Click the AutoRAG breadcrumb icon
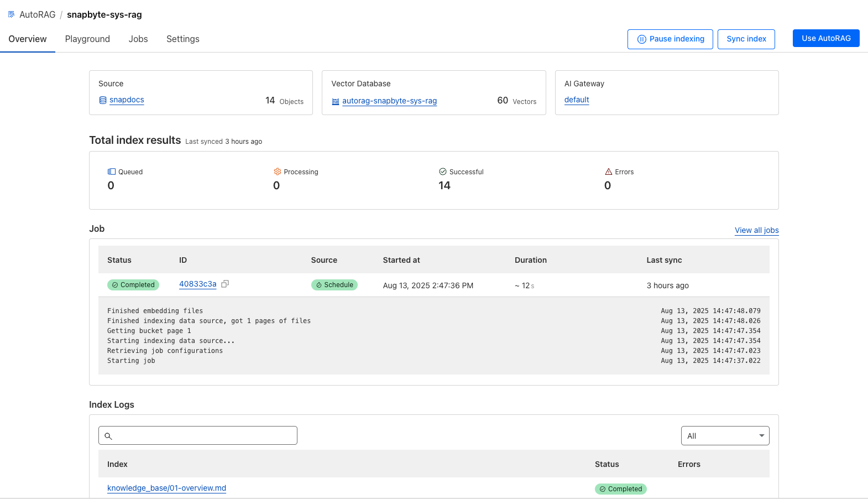 [x=12, y=14]
